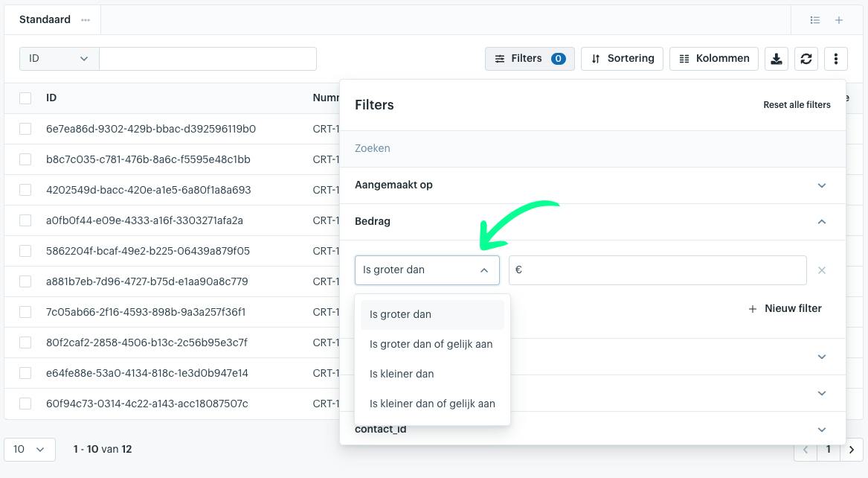
Task: Switch to the Standaard tab
Action: click(x=45, y=20)
